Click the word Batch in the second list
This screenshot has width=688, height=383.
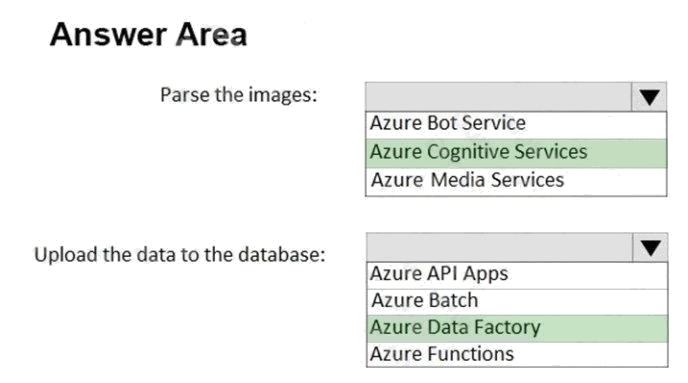point(453,301)
